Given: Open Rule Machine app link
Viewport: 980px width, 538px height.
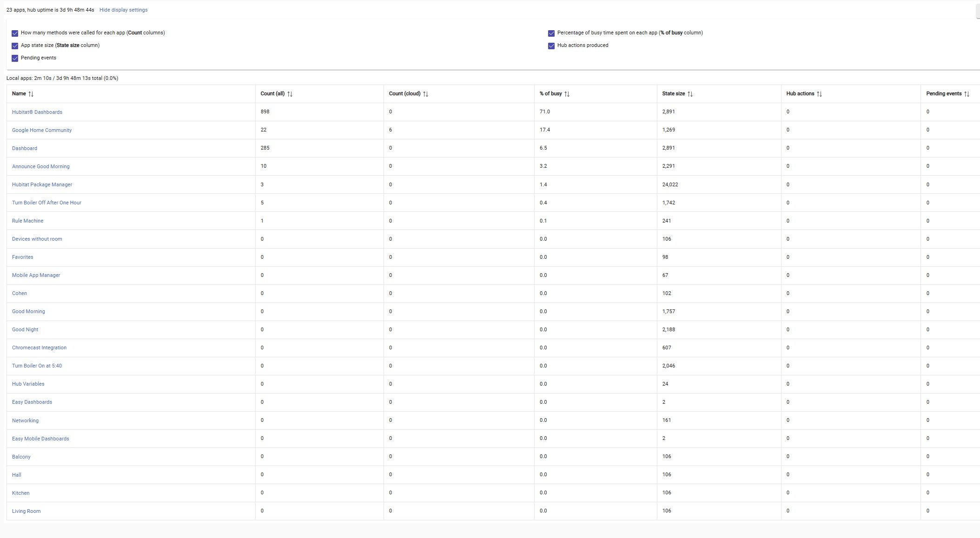Looking at the screenshot, I should [x=27, y=221].
